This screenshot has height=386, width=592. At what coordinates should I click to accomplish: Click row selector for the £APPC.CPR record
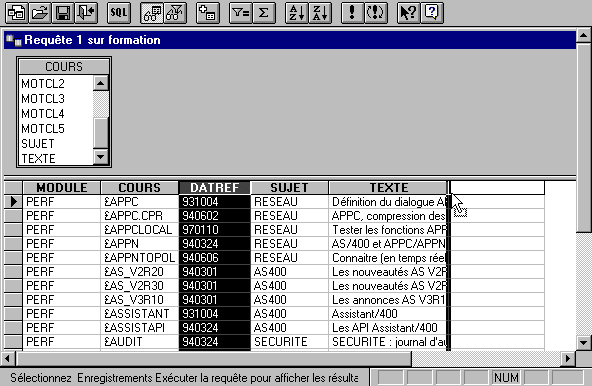coord(13,216)
